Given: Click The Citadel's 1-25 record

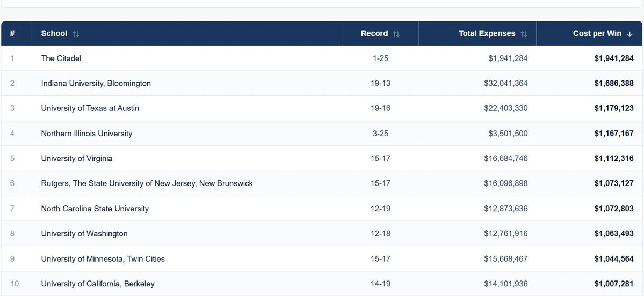Looking at the screenshot, I should coord(380,58).
